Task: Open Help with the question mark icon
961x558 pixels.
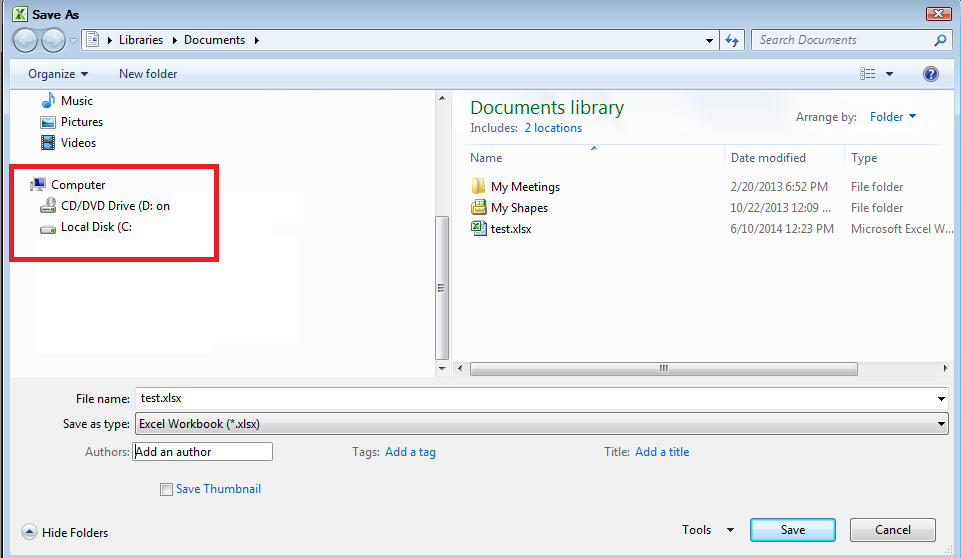Action: 930,74
